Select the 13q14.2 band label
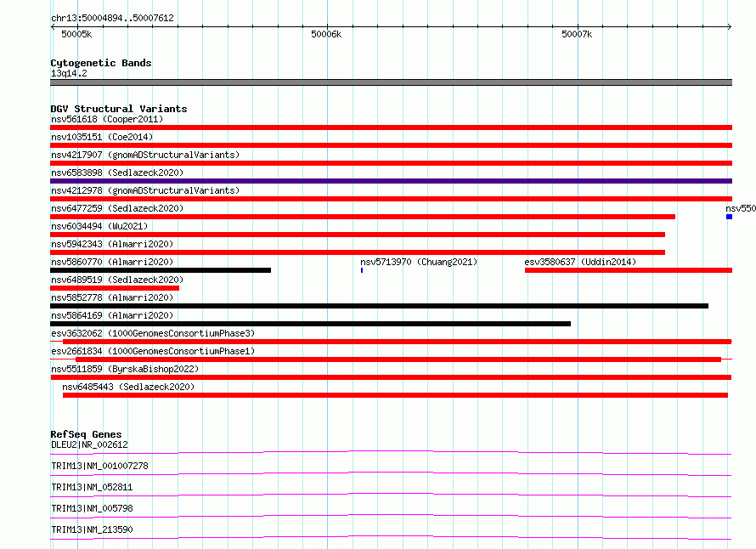 coord(69,73)
